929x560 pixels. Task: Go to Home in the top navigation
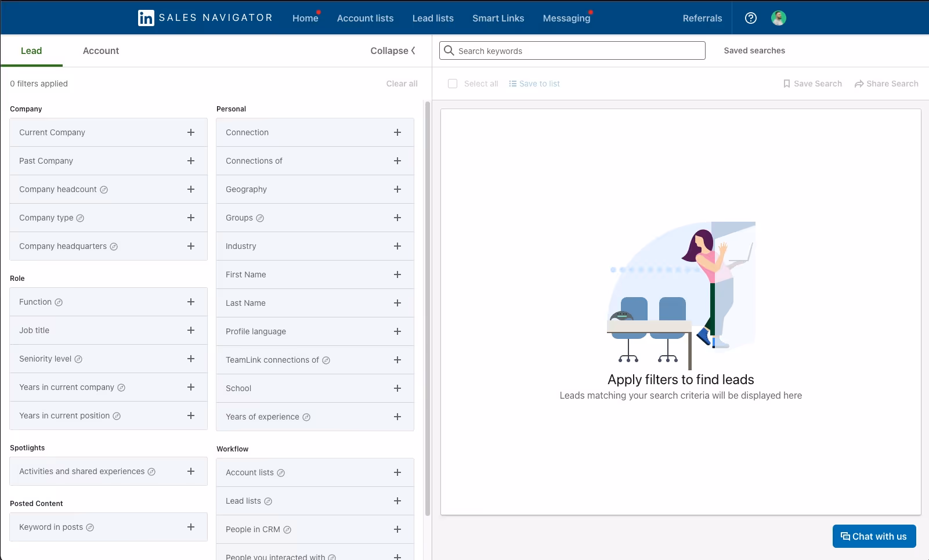pyautogui.click(x=305, y=18)
